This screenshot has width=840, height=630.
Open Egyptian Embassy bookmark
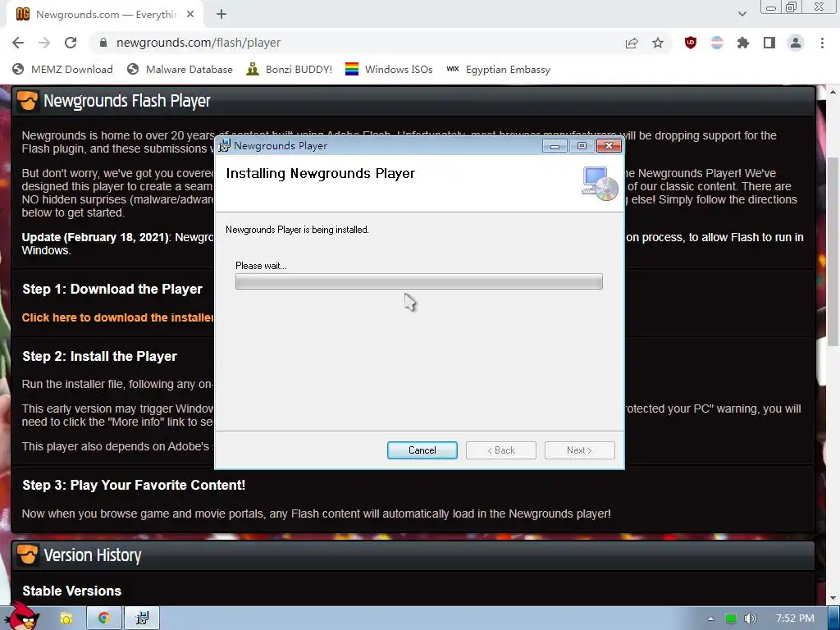(x=498, y=70)
